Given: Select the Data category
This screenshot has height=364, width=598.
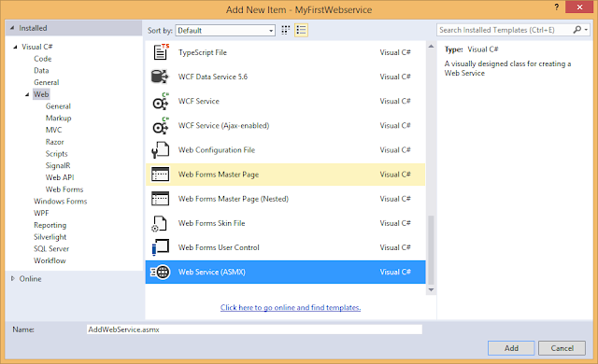Looking at the screenshot, I should click(41, 70).
